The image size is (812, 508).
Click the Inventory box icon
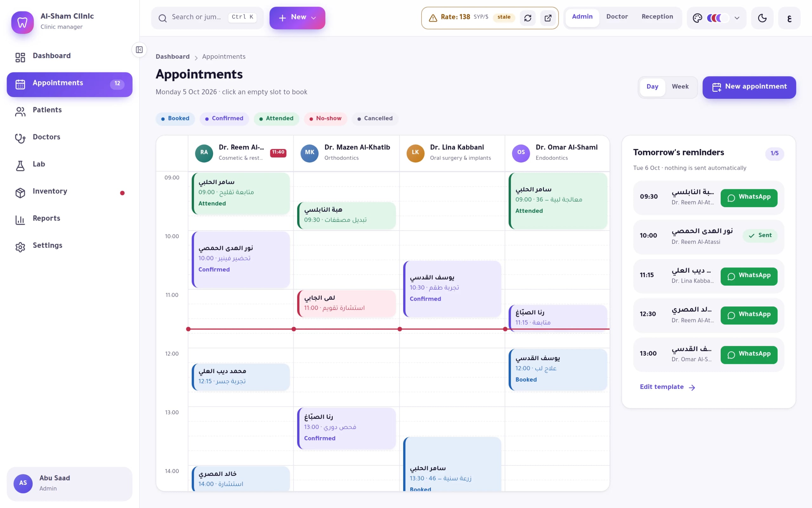[x=20, y=193]
